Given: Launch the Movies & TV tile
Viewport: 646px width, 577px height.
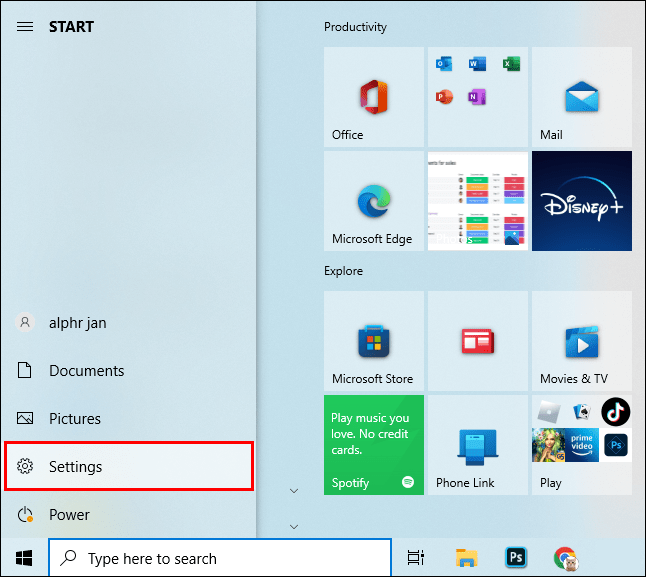Looking at the screenshot, I should 582,341.
